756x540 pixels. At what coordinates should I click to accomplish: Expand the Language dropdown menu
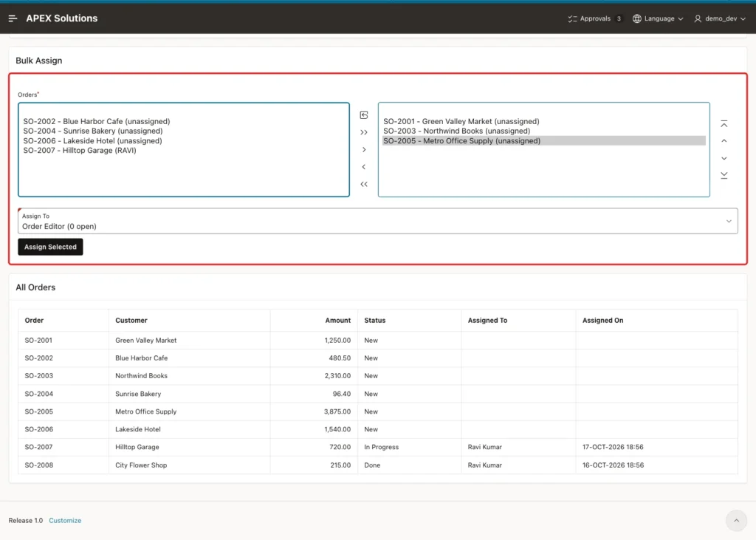point(658,18)
